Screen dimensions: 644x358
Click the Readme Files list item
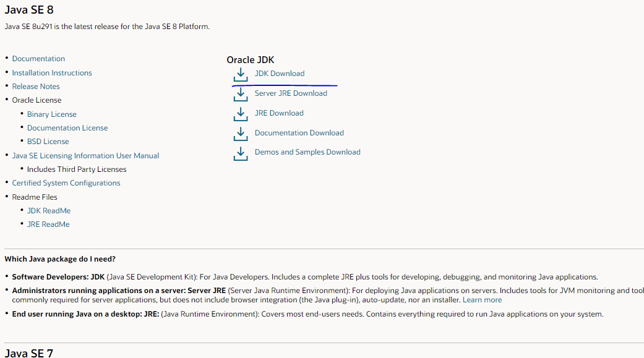[x=35, y=197]
